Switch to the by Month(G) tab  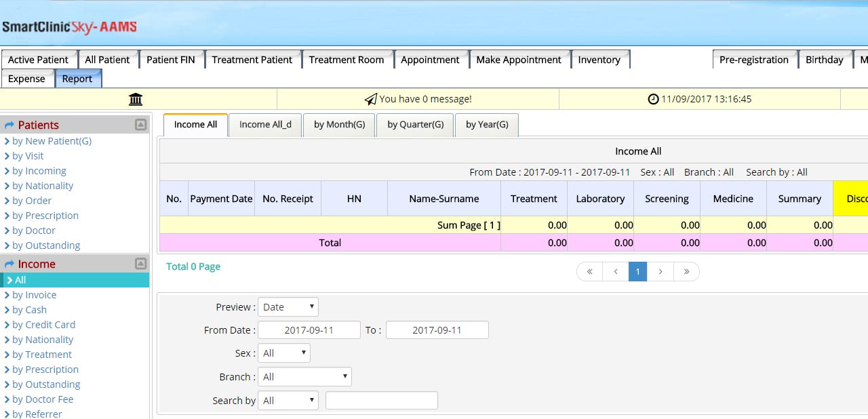pos(339,125)
